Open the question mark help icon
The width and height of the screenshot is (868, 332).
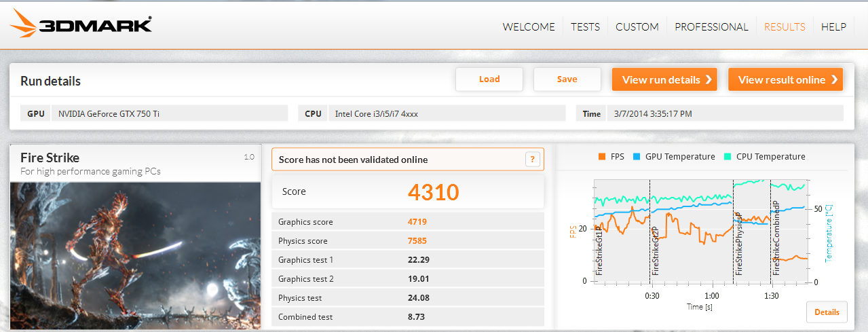click(x=533, y=160)
